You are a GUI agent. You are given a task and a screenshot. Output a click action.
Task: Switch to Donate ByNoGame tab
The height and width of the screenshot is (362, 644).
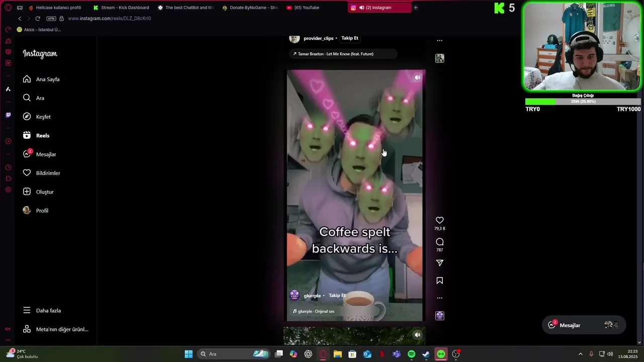tap(250, 8)
